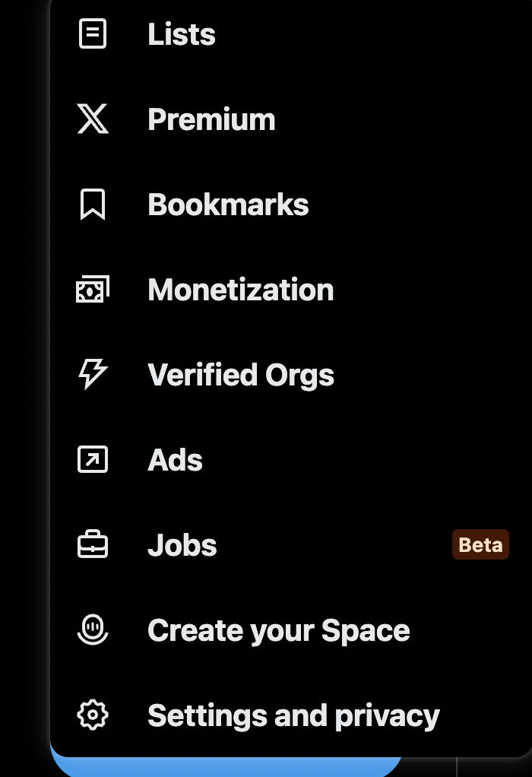Click the Beta badge next to Jobs
Image resolution: width=532 pixels, height=777 pixels.
point(480,545)
